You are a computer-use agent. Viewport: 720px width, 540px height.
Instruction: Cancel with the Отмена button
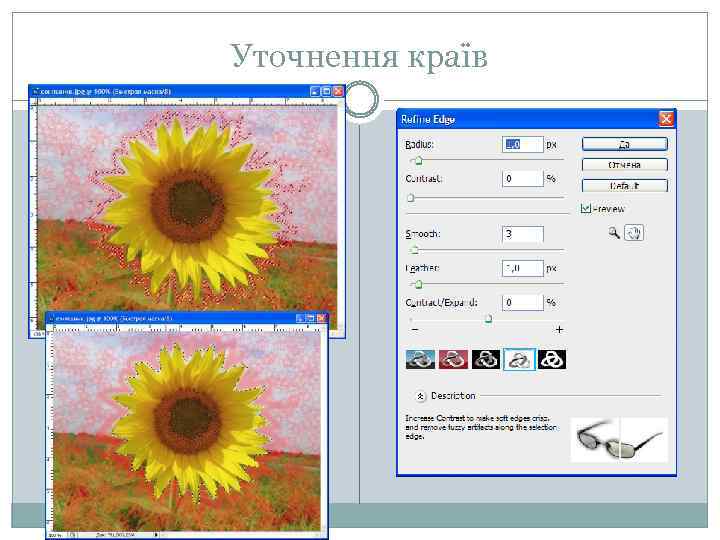coord(624,165)
